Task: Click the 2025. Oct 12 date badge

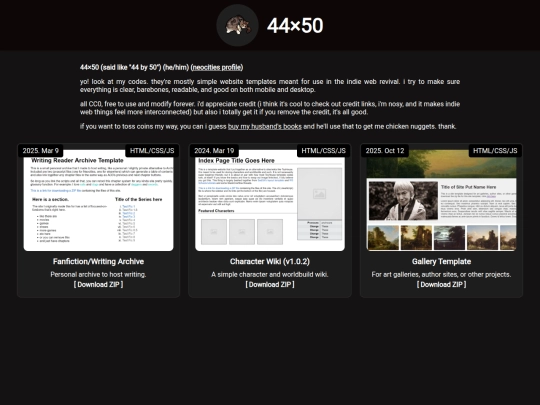Action: [x=385, y=150]
